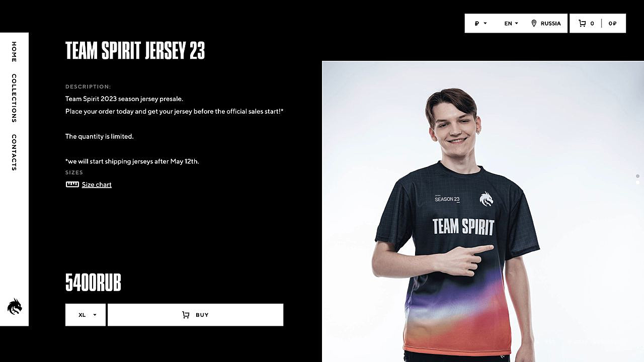Go to Home in sidebar

[14, 52]
